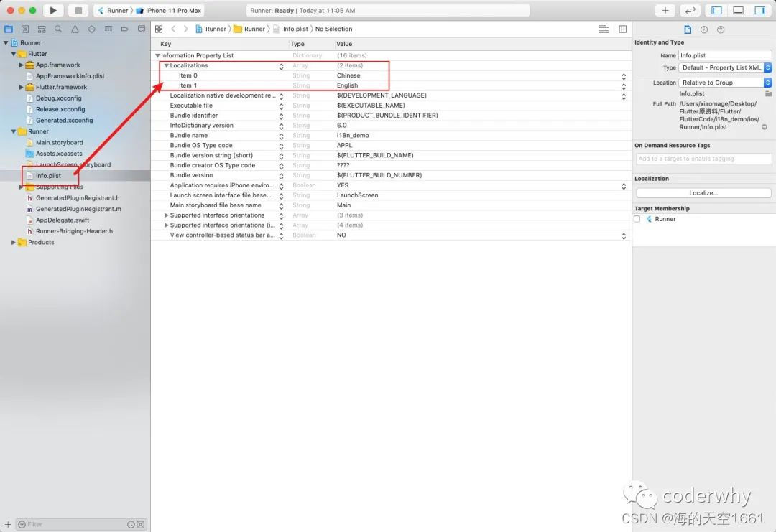Expand first Supported interface orientations row
Image resolution: width=776 pixels, height=532 pixels.
pos(166,215)
